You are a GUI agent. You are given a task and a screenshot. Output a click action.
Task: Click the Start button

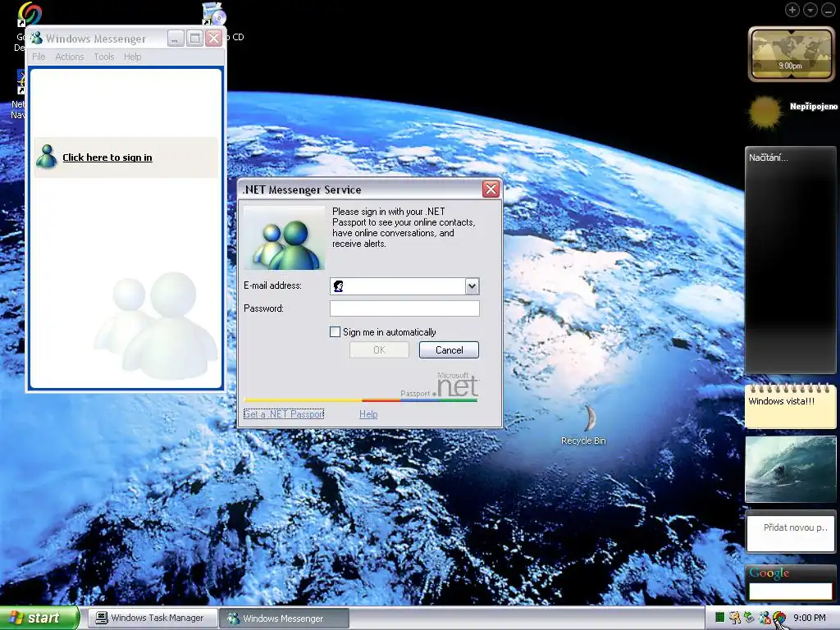pos(39,619)
